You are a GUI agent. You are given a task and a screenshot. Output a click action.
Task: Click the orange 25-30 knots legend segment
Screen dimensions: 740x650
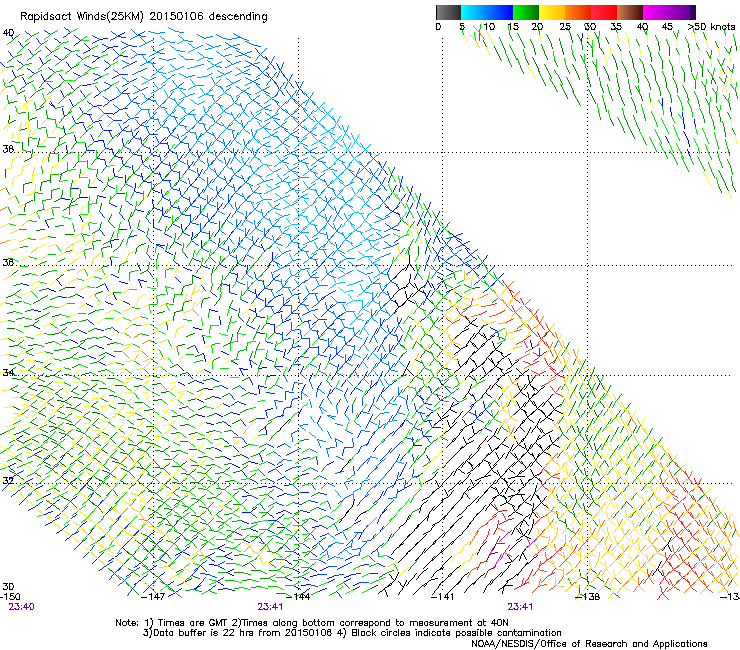578,12
